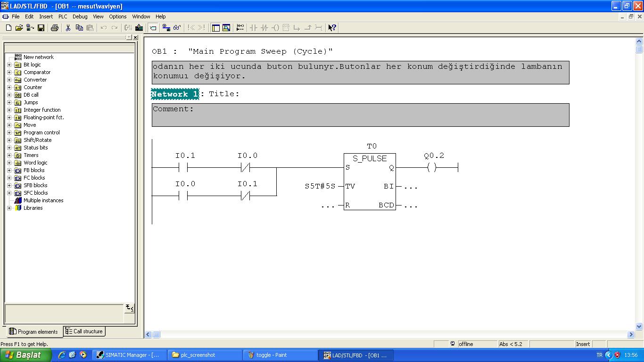Click the horizontal scrollbar right arrow
This screenshot has height=362, width=644.
click(x=631, y=335)
